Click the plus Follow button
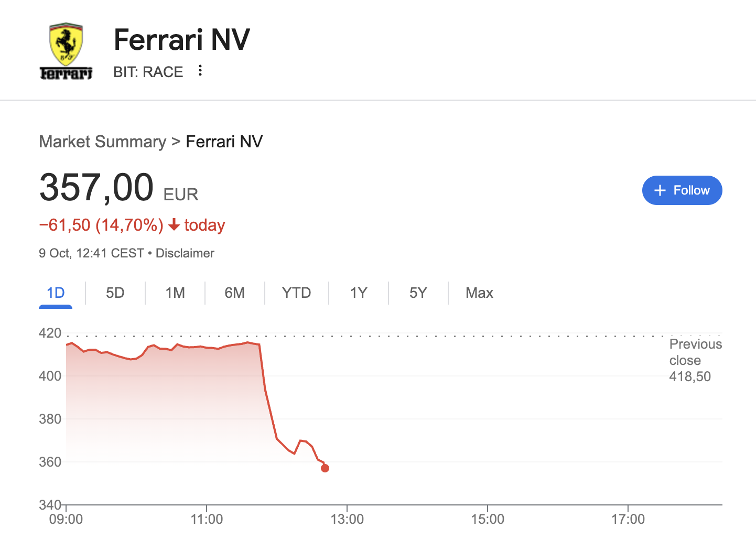Viewport: 756px width, 539px height. point(682,190)
